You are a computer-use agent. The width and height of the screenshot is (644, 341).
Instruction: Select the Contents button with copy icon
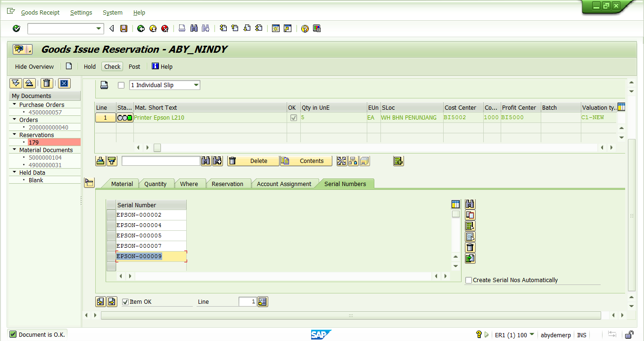305,161
